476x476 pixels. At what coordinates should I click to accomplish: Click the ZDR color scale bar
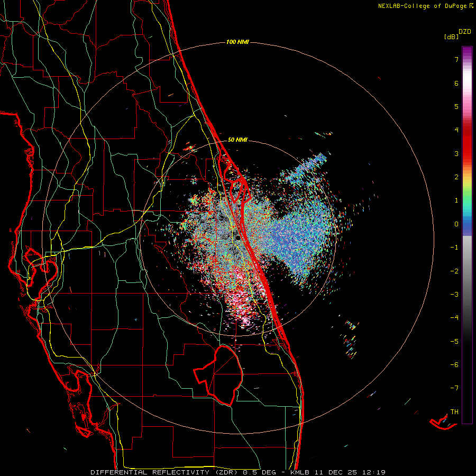tap(467, 235)
